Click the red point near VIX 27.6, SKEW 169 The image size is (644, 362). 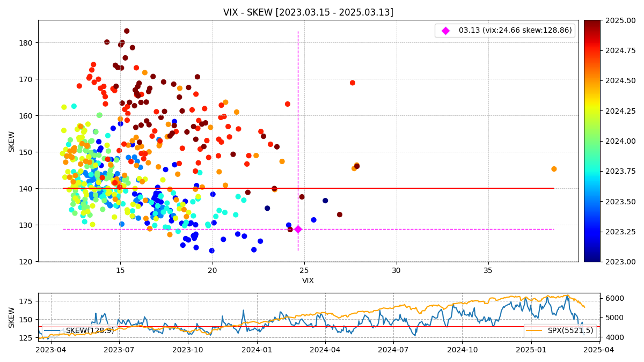353,83
